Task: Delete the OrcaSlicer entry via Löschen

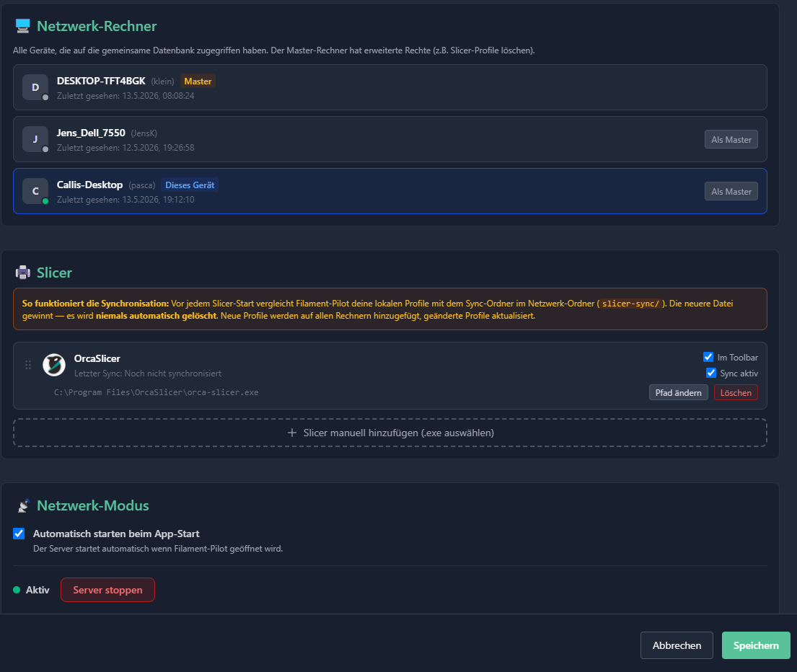Action: 736,393
